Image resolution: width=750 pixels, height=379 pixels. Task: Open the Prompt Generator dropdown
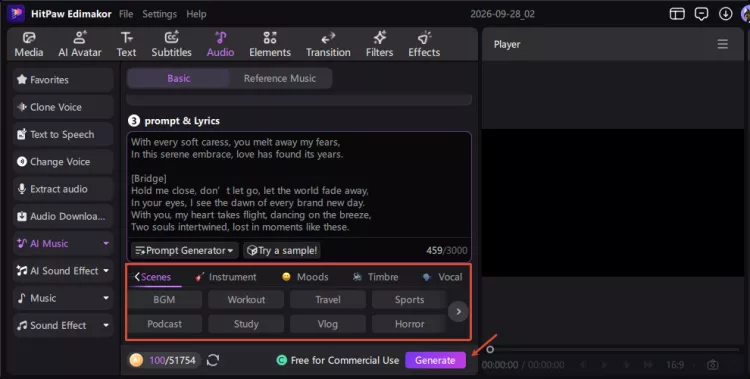coord(185,250)
